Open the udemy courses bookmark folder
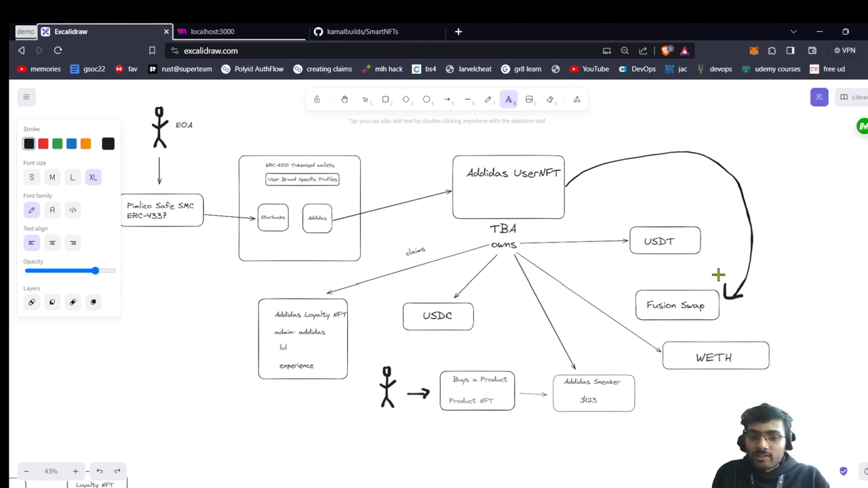The height and width of the screenshot is (488, 868). point(771,68)
